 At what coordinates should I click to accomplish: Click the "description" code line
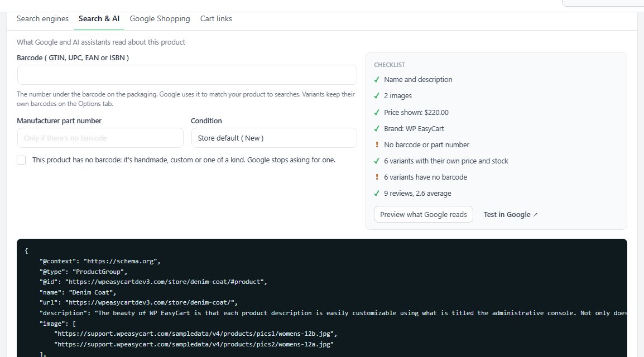click(x=333, y=313)
